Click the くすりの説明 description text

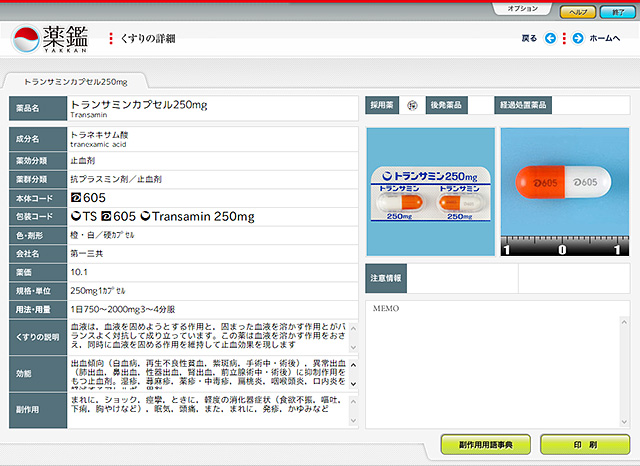208,336
